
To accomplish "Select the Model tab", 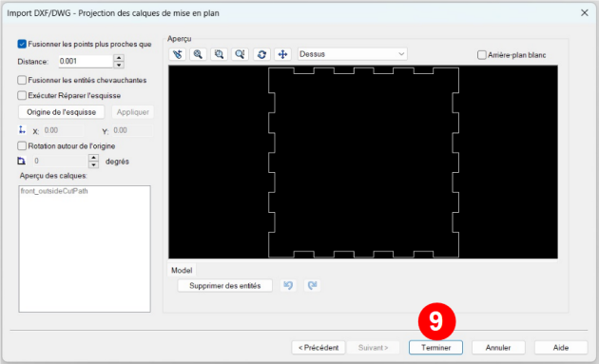I will [x=182, y=271].
